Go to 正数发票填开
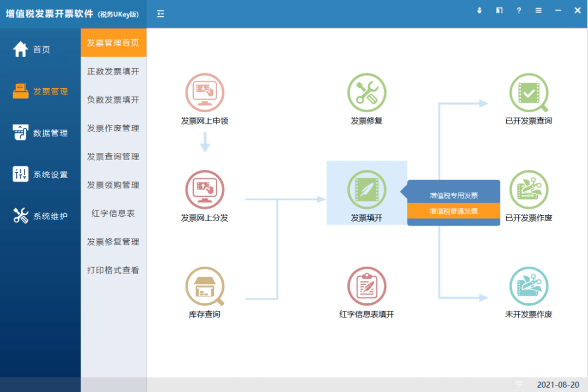Screen dimensions: 588x392 113,71
